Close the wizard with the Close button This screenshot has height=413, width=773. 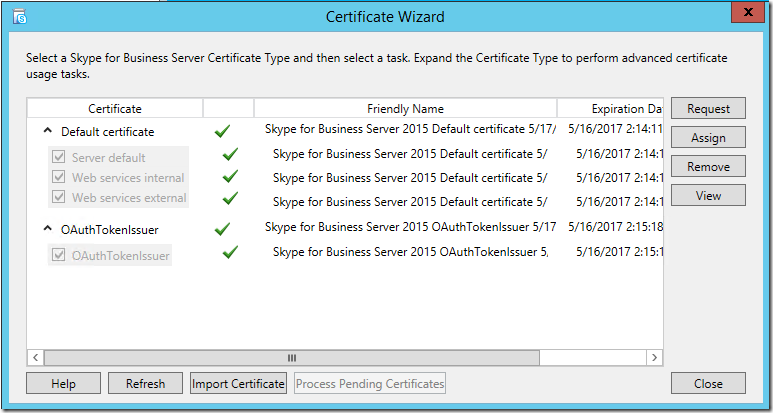pos(708,383)
